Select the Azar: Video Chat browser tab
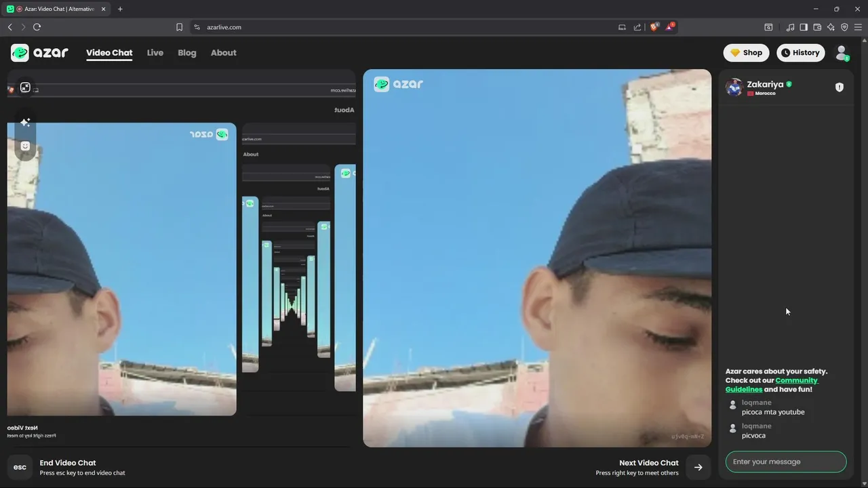 (57, 9)
